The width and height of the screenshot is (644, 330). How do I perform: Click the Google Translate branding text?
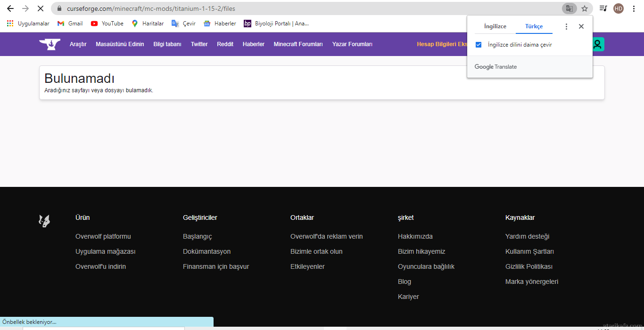coord(496,67)
